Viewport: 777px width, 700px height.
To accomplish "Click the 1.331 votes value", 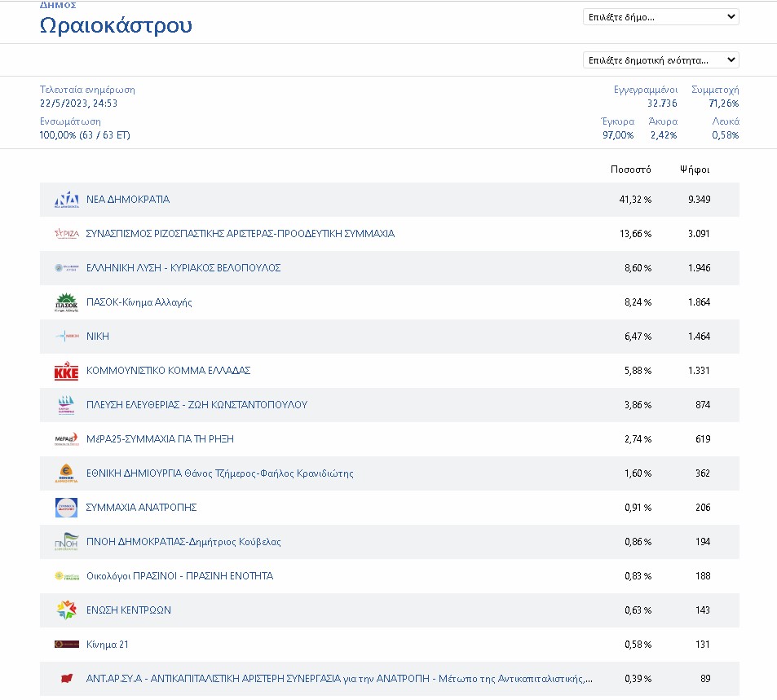I will 699,371.
